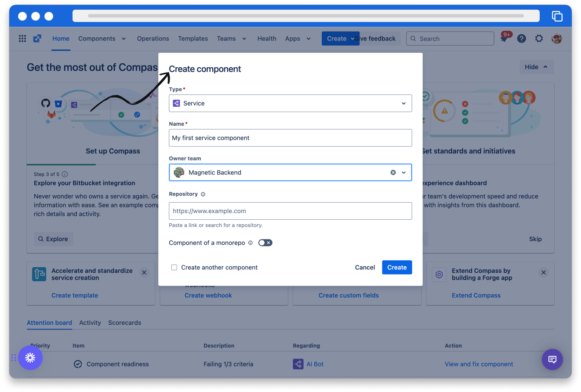581x392 pixels.
Task: Click the Component readiness check icon
Action: [x=78, y=364]
